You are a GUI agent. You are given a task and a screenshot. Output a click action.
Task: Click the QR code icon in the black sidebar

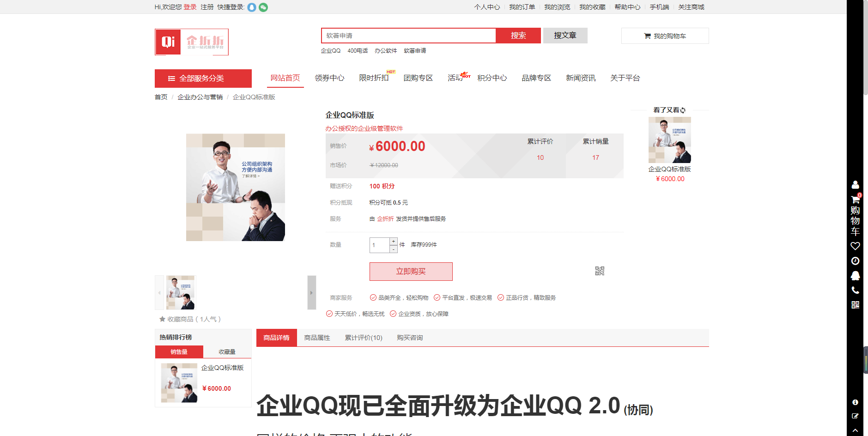click(855, 305)
